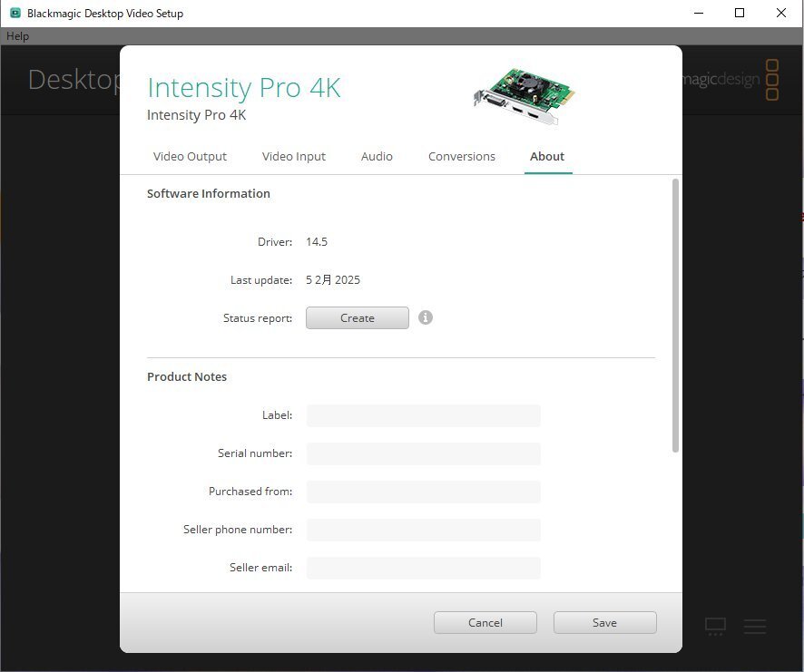The width and height of the screenshot is (804, 672).
Task: Switch to device thumbnail view icon
Action: click(x=716, y=626)
